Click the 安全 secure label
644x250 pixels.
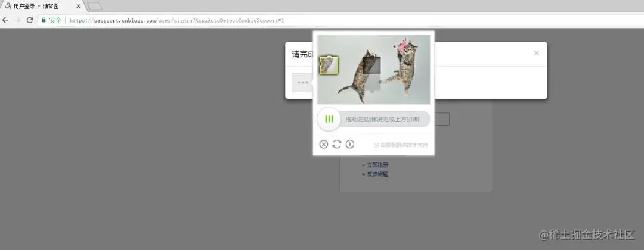(55, 20)
